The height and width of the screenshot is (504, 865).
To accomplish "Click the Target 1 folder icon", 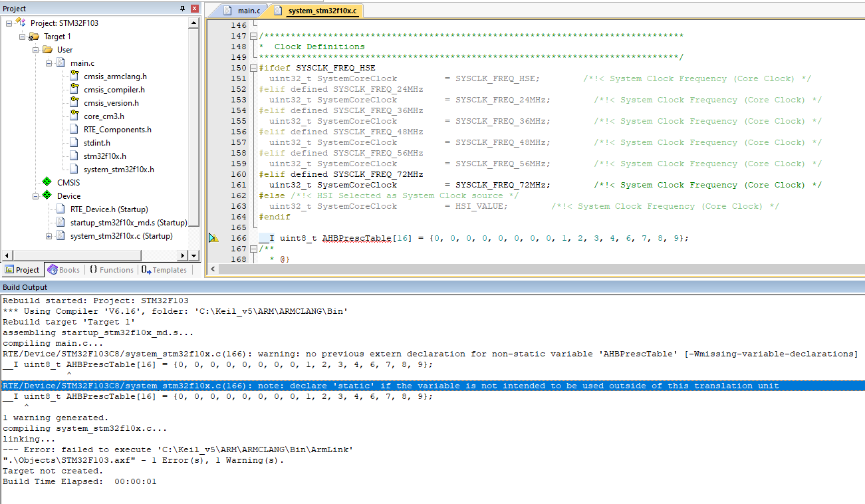I will tap(34, 37).
